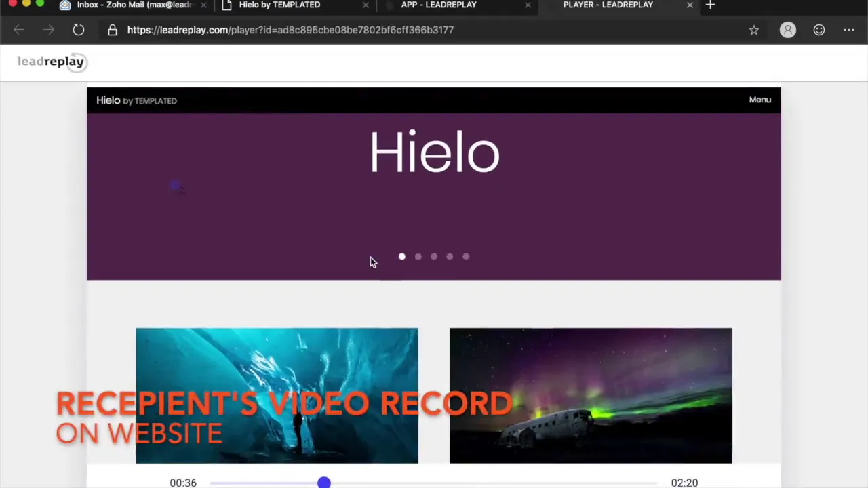The height and width of the screenshot is (488, 868).
Task: Open the aurora airplane image tile
Action: tap(591, 396)
